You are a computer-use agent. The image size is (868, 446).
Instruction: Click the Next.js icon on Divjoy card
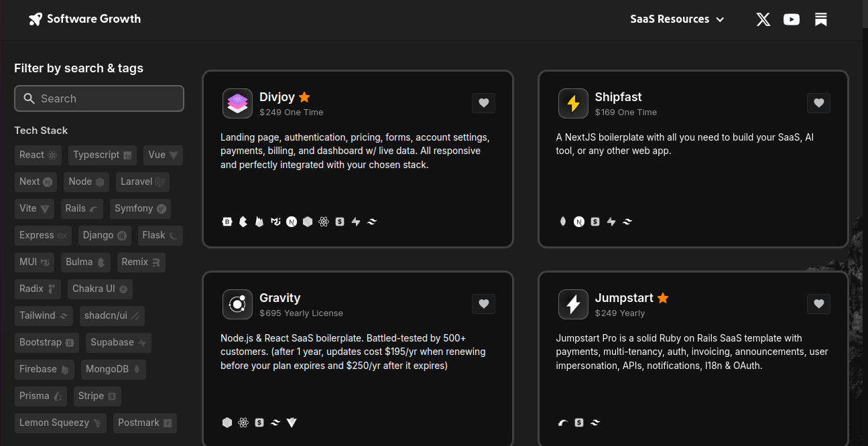292,222
